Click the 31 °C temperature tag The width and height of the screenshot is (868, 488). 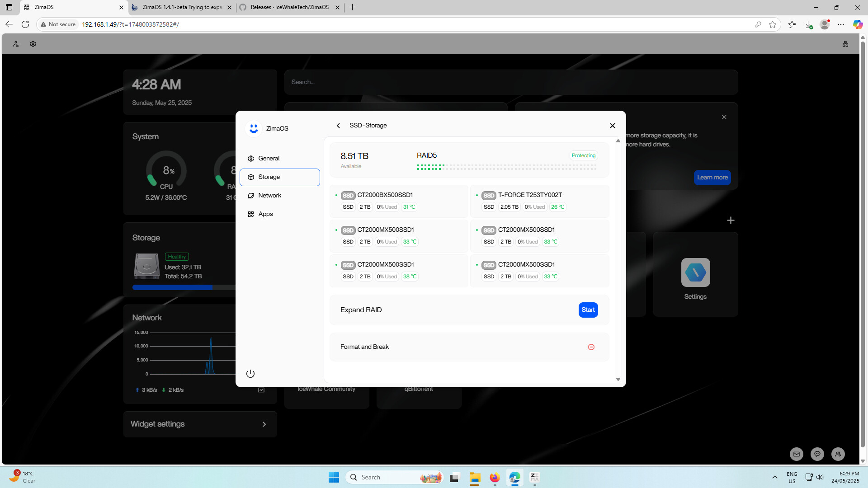[409, 207]
